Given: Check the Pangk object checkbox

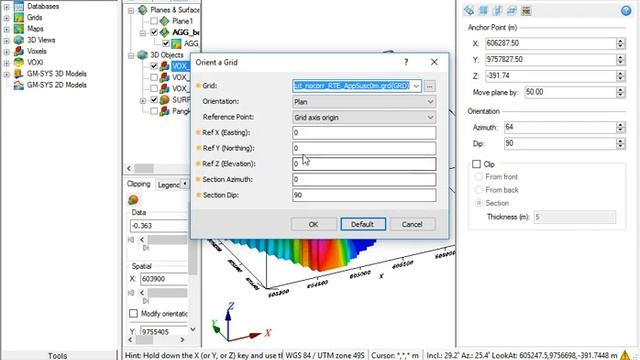Looking at the screenshot, I should click(154, 111).
